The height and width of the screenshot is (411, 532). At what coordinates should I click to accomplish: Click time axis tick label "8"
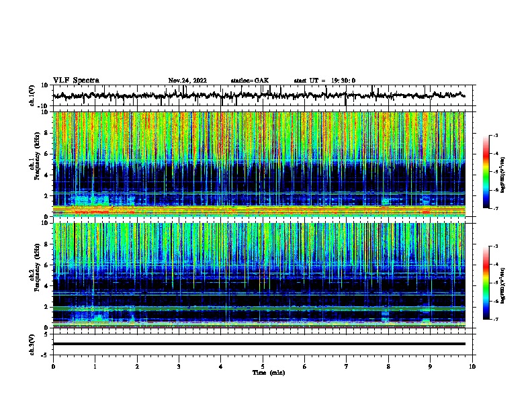point(388,366)
